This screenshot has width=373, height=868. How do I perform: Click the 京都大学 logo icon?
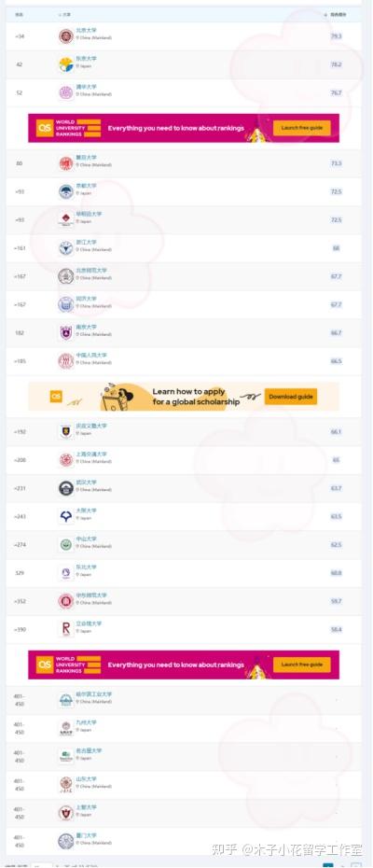[x=66, y=191]
